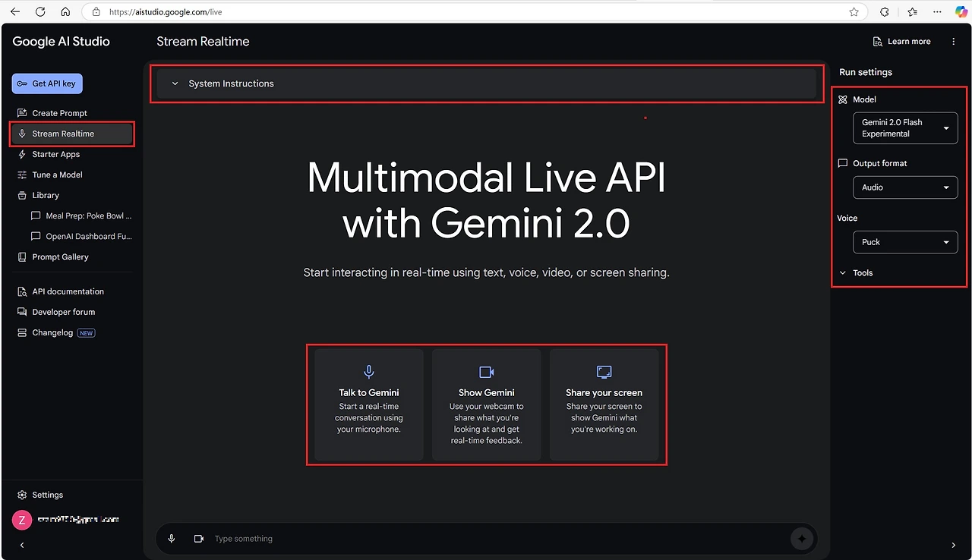
Task: Click the microphone icon in the prompt bar
Action: coord(172,539)
